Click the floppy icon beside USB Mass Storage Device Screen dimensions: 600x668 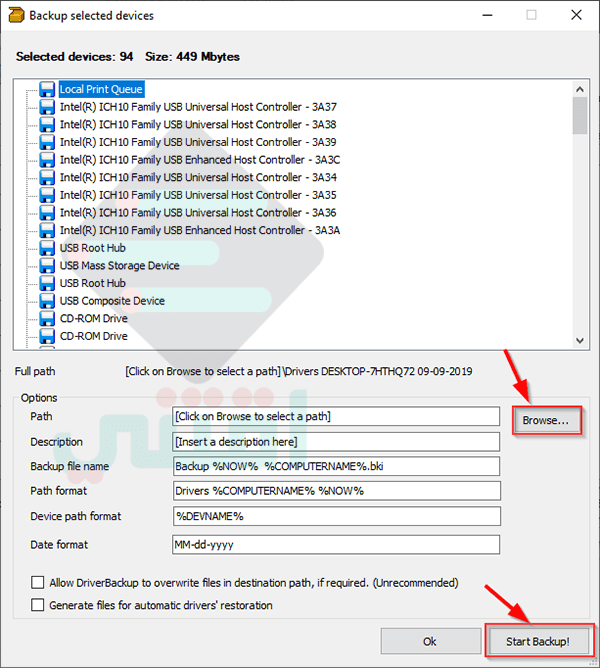47,266
